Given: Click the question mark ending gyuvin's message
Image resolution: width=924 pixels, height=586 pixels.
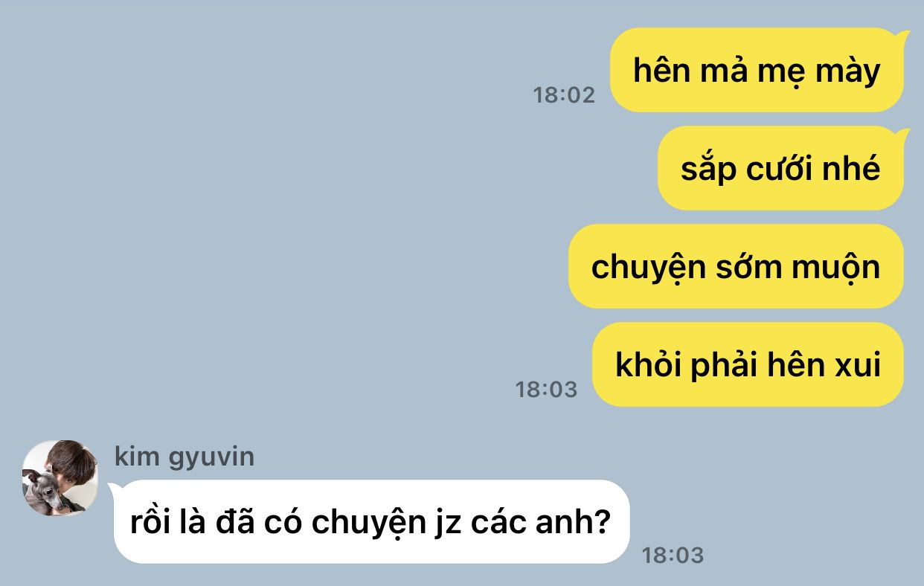Looking at the screenshot, I should pos(603,522).
